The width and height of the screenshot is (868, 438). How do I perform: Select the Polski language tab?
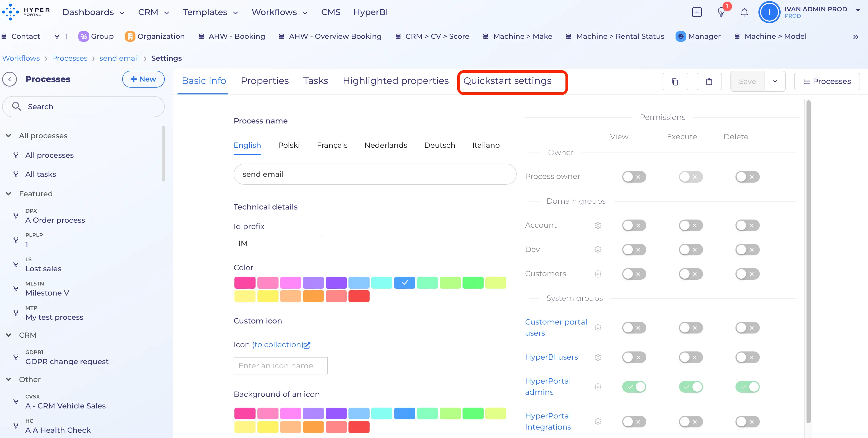point(289,145)
